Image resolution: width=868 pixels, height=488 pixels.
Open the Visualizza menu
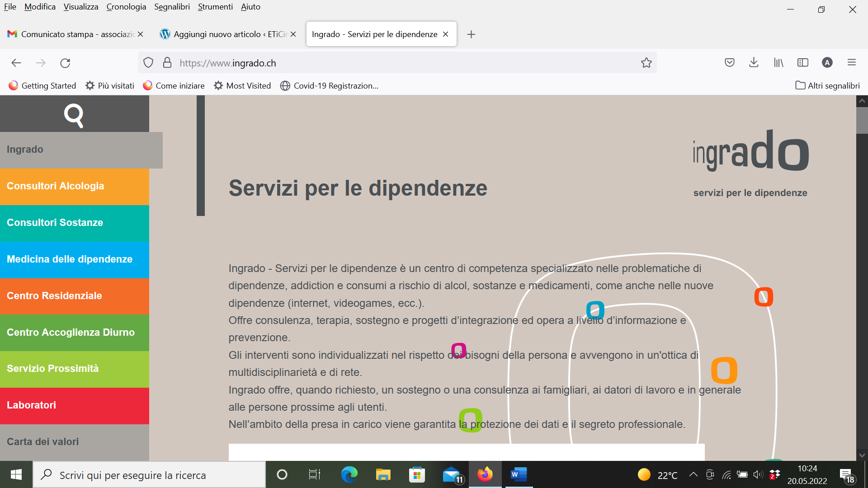[81, 7]
